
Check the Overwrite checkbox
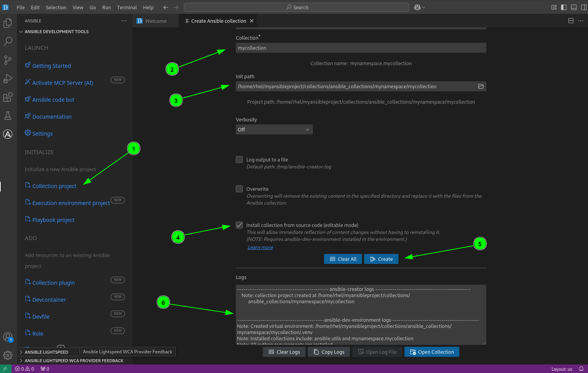239,189
